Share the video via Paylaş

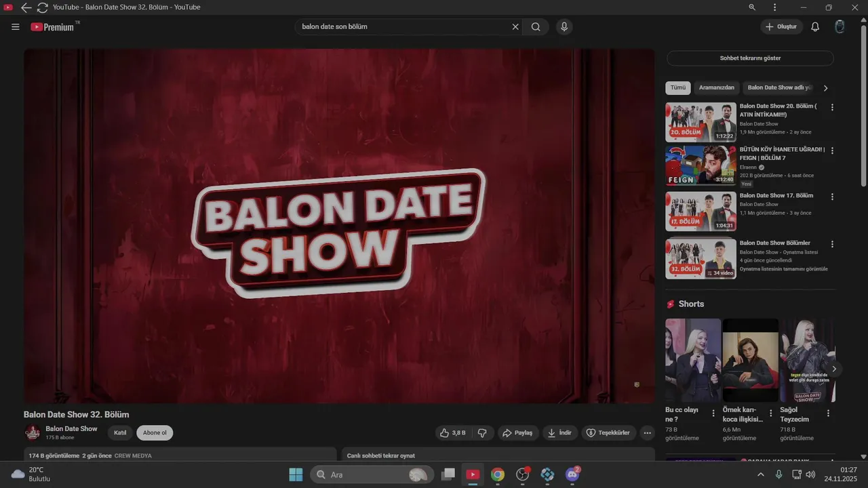pyautogui.click(x=518, y=432)
